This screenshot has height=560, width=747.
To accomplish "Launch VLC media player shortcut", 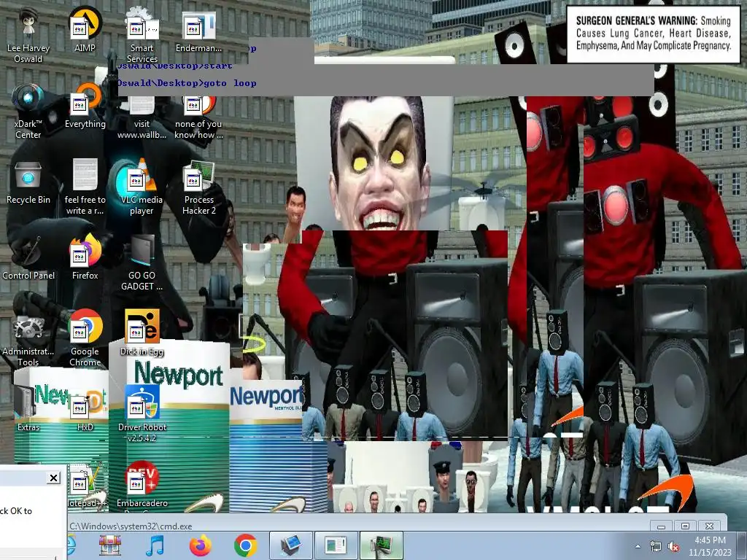I will pos(142,187).
